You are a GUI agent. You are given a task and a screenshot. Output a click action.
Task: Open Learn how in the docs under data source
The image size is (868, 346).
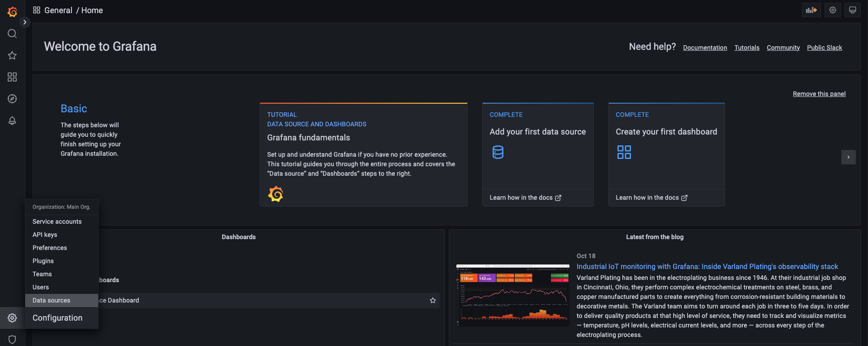coord(525,197)
